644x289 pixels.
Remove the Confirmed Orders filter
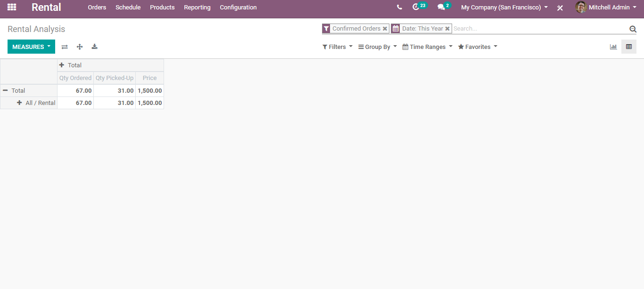[x=385, y=29]
